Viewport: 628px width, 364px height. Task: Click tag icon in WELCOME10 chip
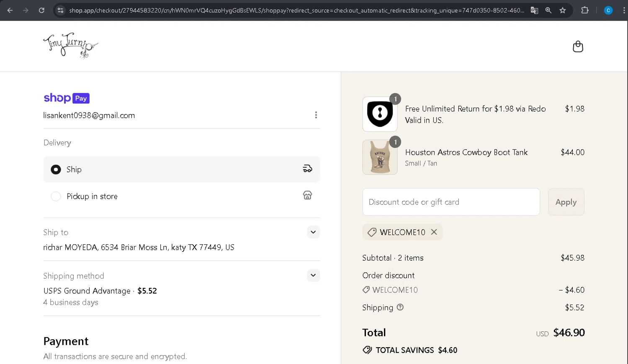coord(372,232)
